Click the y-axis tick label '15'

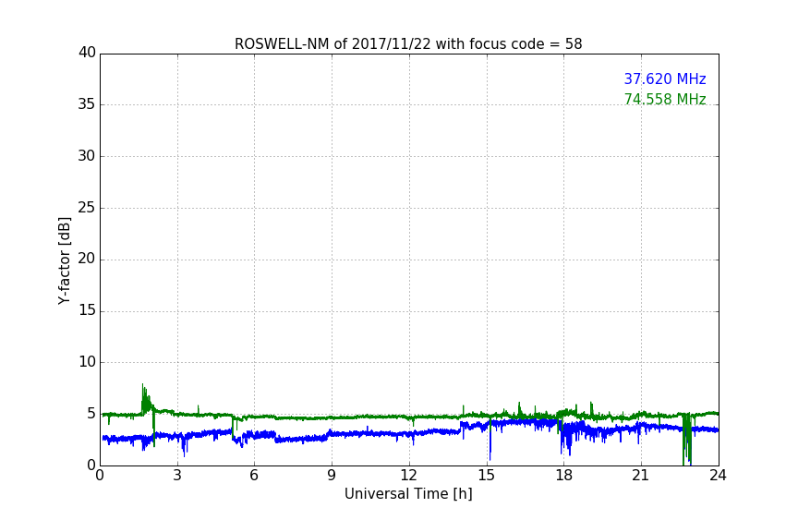87,310
